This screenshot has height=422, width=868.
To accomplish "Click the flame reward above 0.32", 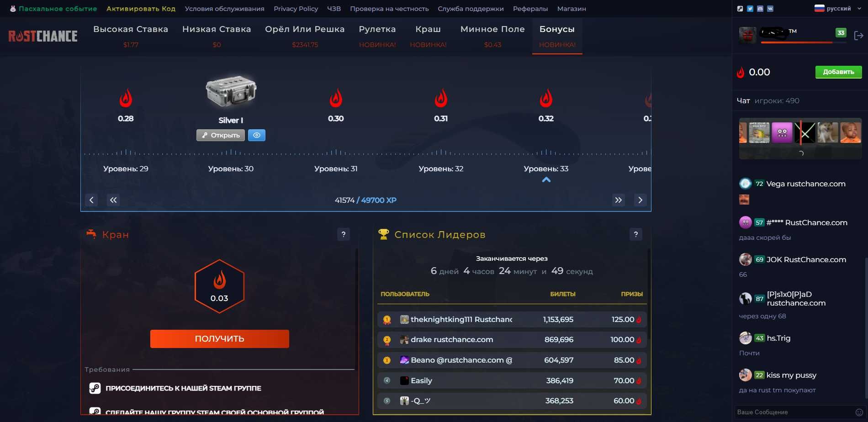I will click(x=546, y=98).
